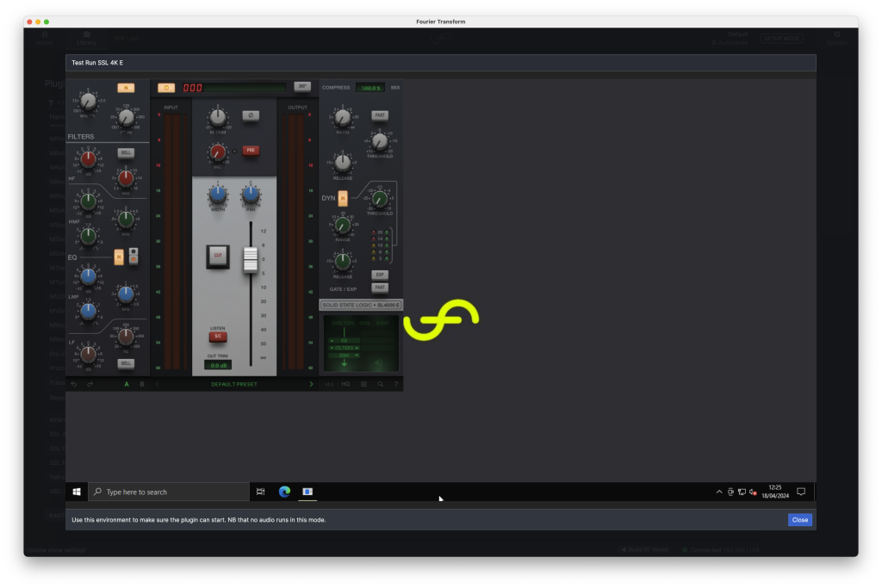The image size is (882, 588).
Task: Click the 360° button
Action: [302, 87]
